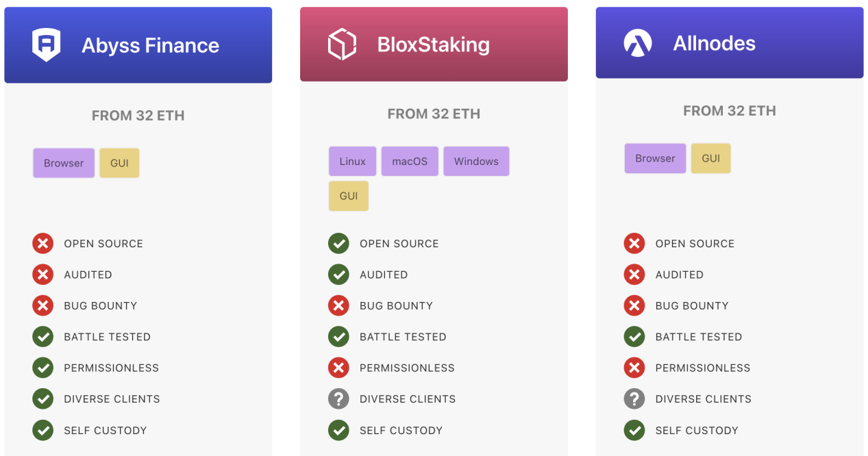868x456 pixels.
Task: Select the Linux tag under BloxStaking
Action: [352, 162]
